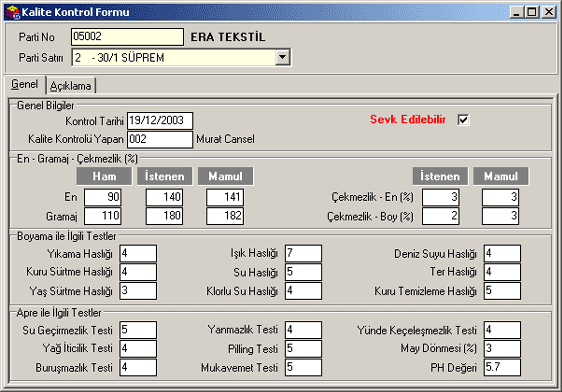Click the Işık Haslığı value field
This screenshot has height=392, width=562.
[x=304, y=254]
